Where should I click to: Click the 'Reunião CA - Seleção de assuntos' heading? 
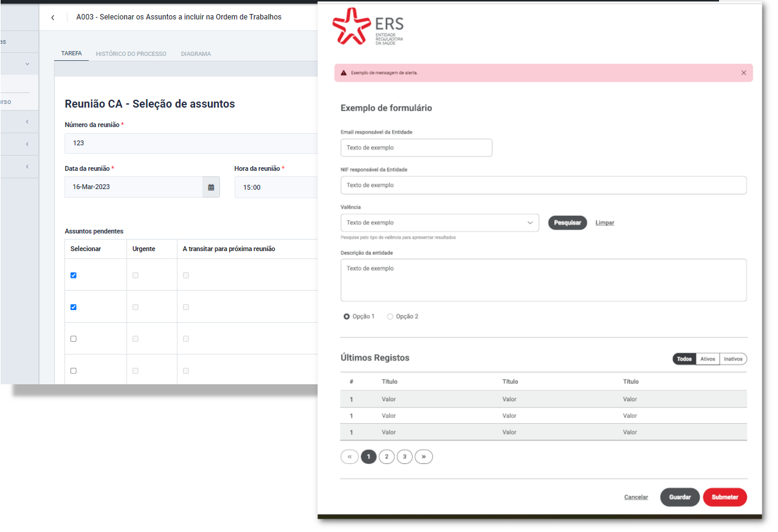tap(150, 104)
